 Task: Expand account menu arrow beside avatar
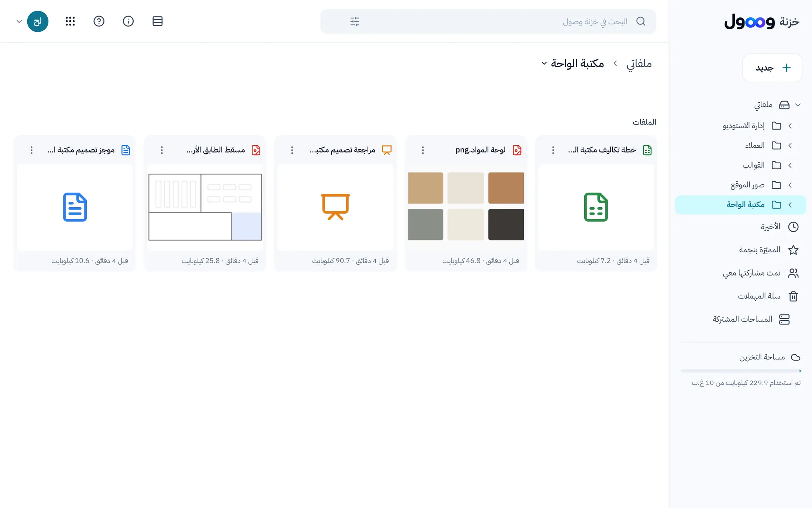point(19,21)
